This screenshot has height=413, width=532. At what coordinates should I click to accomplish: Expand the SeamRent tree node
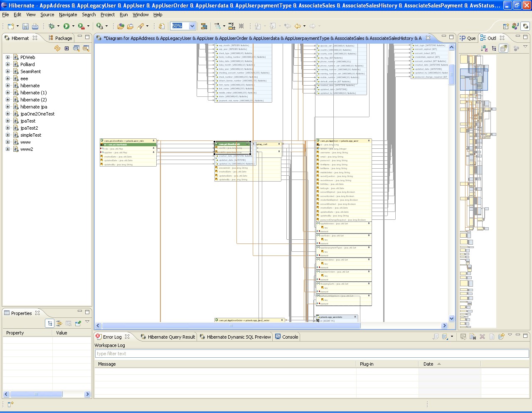[7, 71]
